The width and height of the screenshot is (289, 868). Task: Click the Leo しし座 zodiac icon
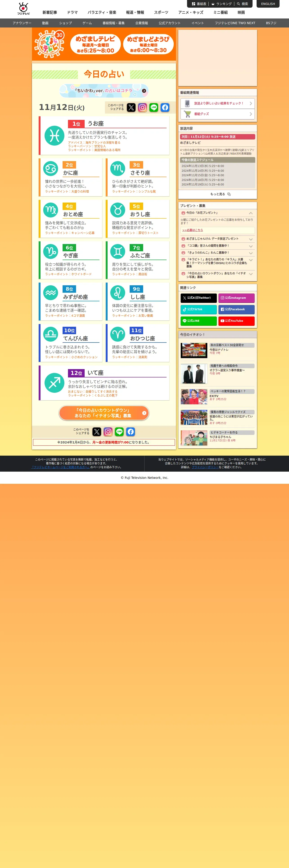[x=118, y=293]
